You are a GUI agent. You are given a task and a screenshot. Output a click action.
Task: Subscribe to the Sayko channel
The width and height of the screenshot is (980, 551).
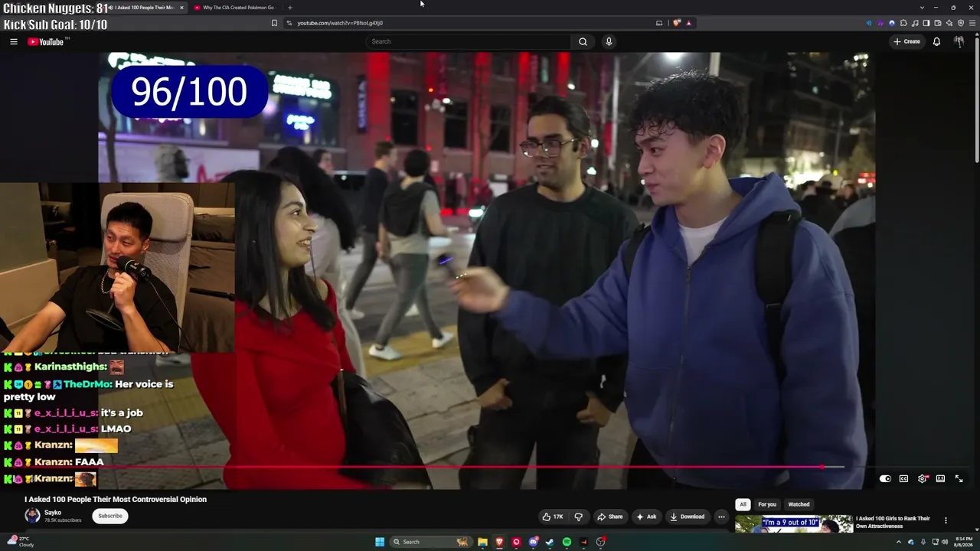pos(109,516)
